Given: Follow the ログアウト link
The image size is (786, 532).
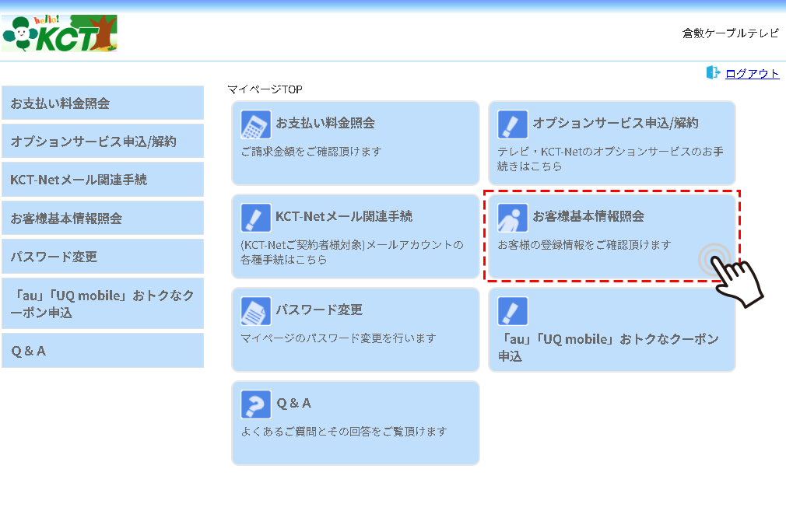Looking at the screenshot, I should [752, 74].
